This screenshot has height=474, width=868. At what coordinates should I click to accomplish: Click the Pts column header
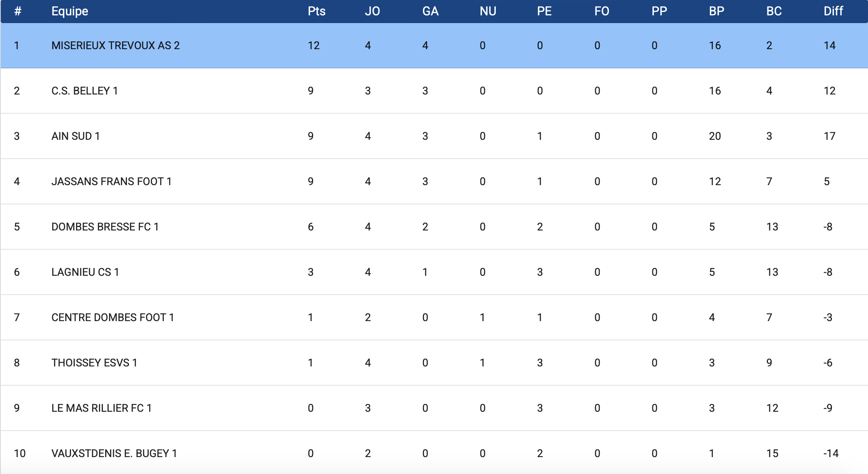pyautogui.click(x=316, y=11)
